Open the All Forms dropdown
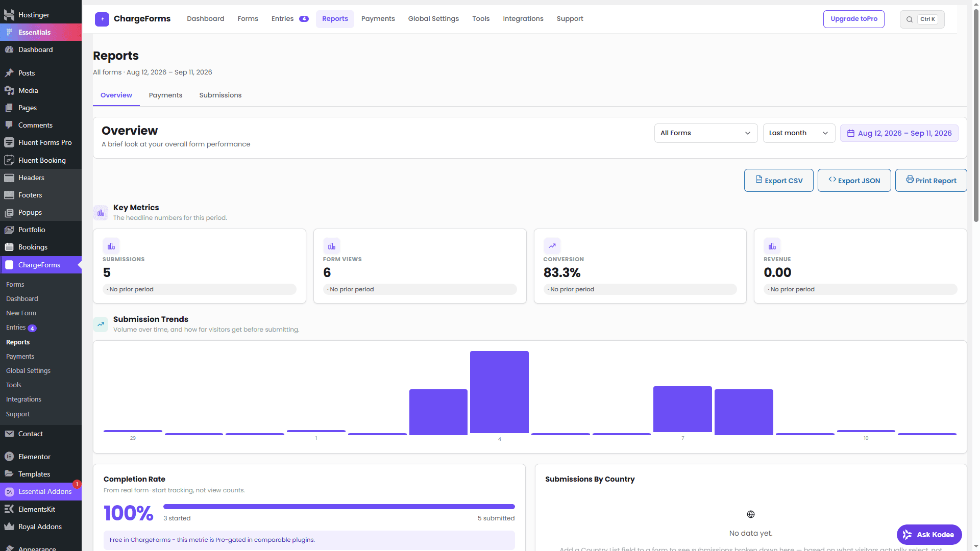Image resolution: width=980 pixels, height=551 pixels. tap(706, 133)
